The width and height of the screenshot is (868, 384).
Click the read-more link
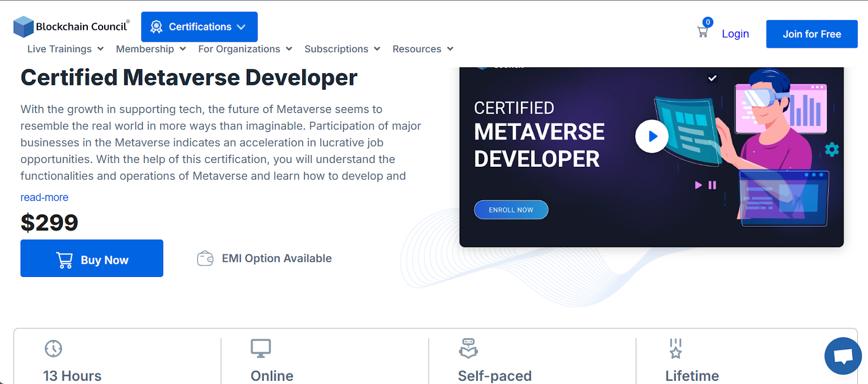pos(44,197)
